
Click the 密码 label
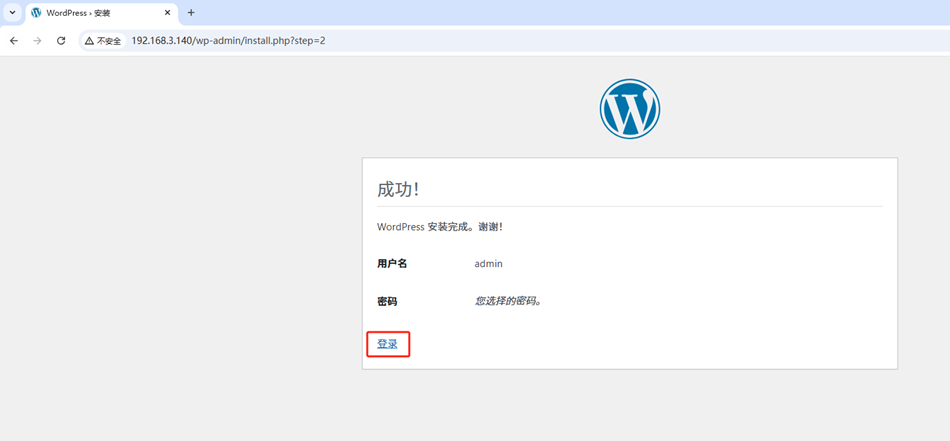coord(387,301)
